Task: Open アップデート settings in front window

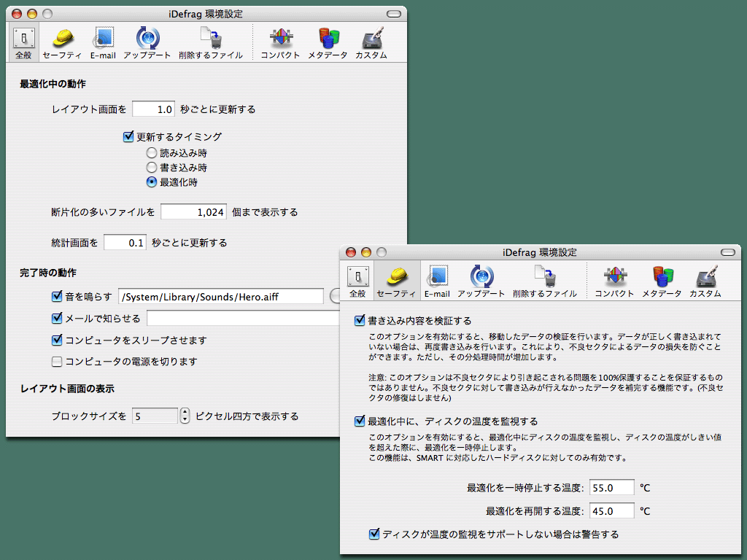Action: pyautogui.click(x=481, y=281)
